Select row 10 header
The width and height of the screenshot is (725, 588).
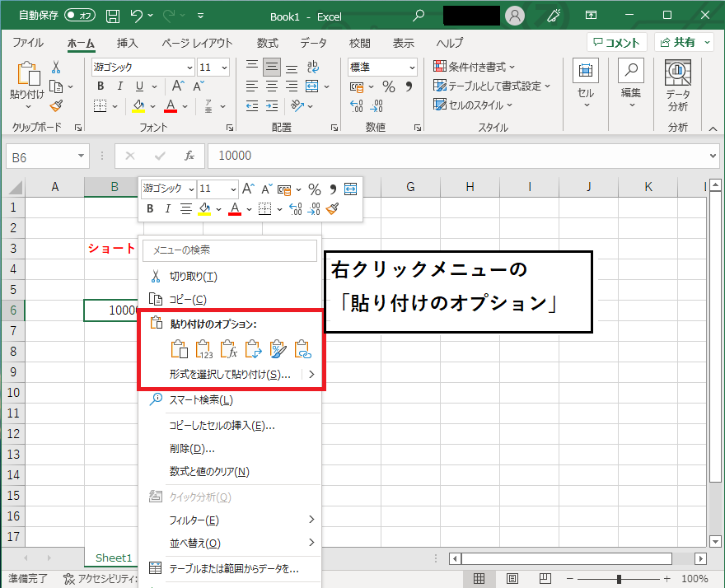point(13,393)
